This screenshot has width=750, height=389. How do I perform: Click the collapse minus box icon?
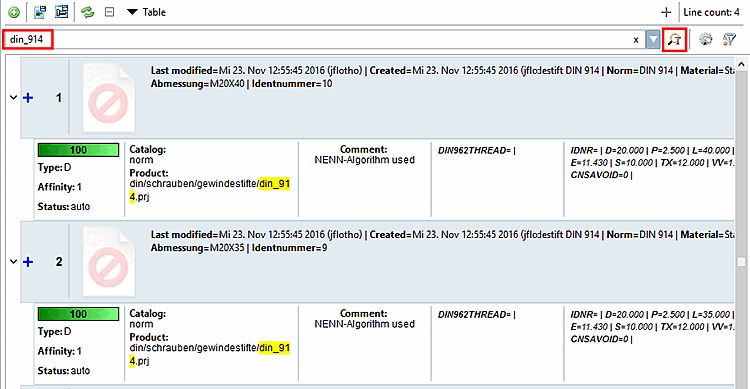coord(110,12)
